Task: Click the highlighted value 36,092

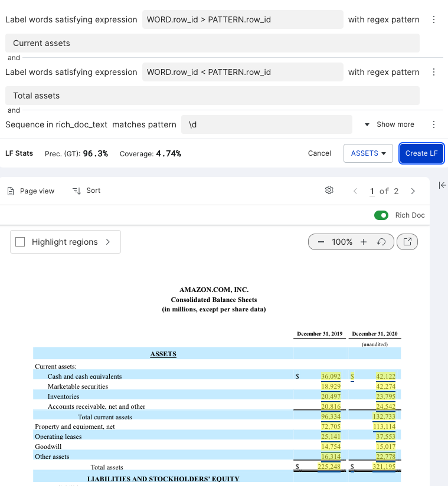Action: tap(331, 376)
